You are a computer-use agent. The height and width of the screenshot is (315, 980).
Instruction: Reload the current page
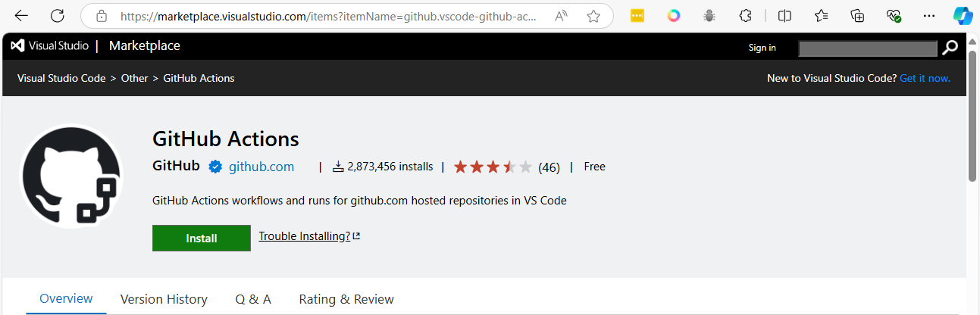pyautogui.click(x=58, y=16)
